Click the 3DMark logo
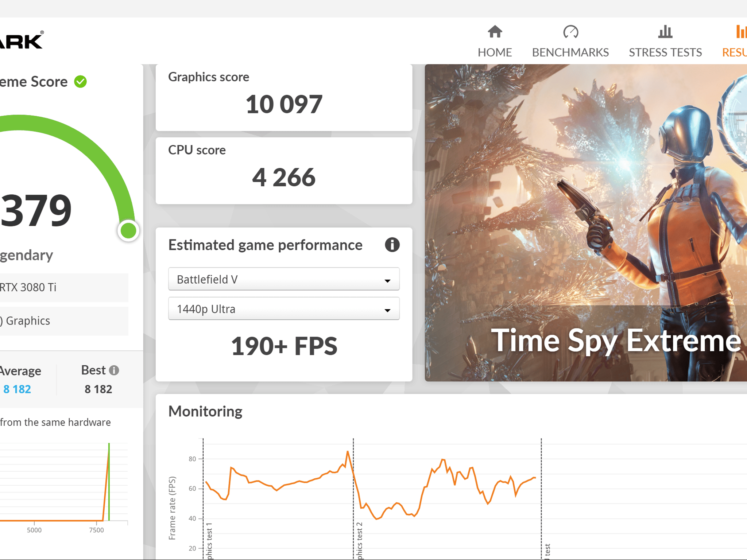The width and height of the screenshot is (747, 560). 22,40
